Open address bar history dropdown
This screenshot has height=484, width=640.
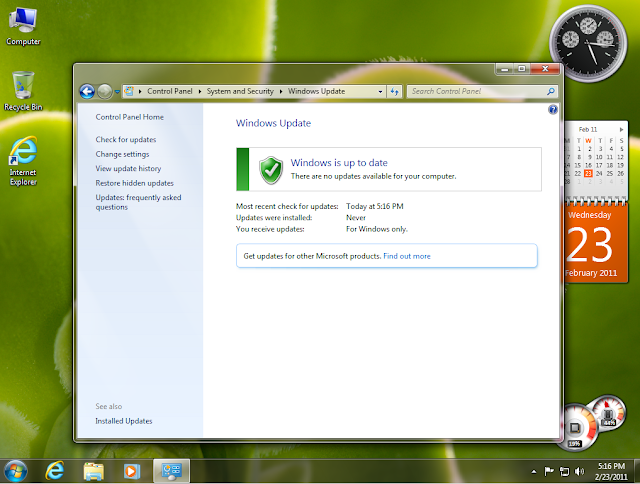pos(380,91)
